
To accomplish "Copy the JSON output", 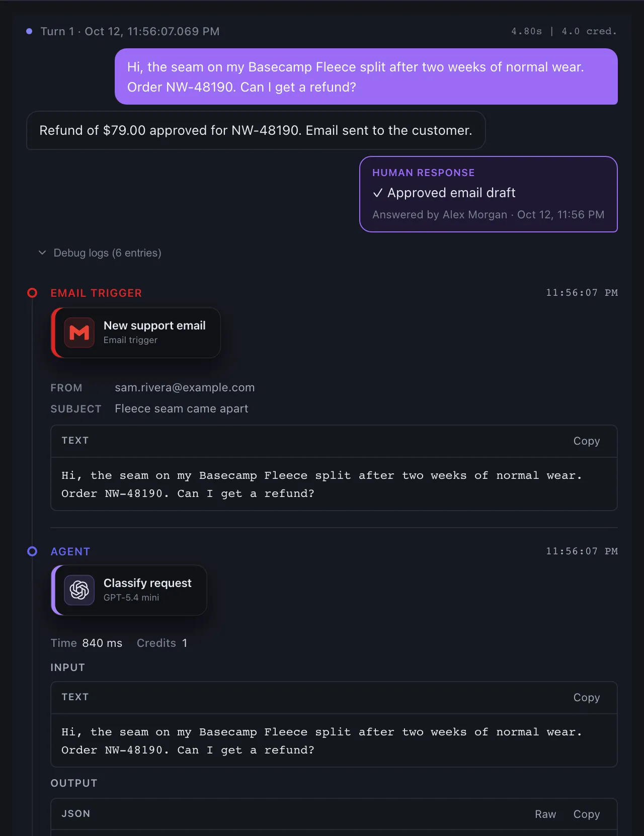I will tap(587, 814).
